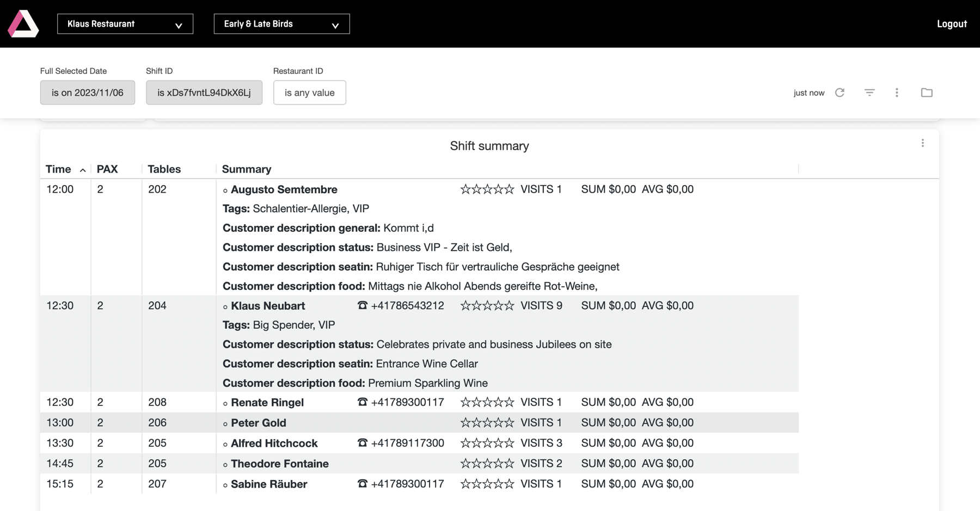Click the Restaurant ID filter field
This screenshot has width=980, height=511.
(x=309, y=93)
